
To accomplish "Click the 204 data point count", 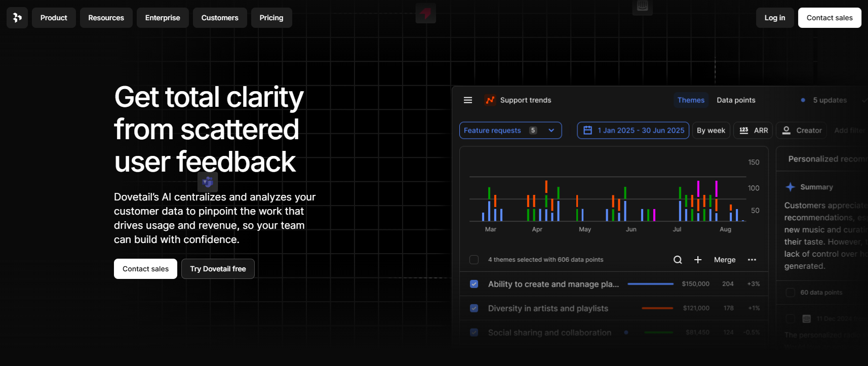I will coord(728,284).
